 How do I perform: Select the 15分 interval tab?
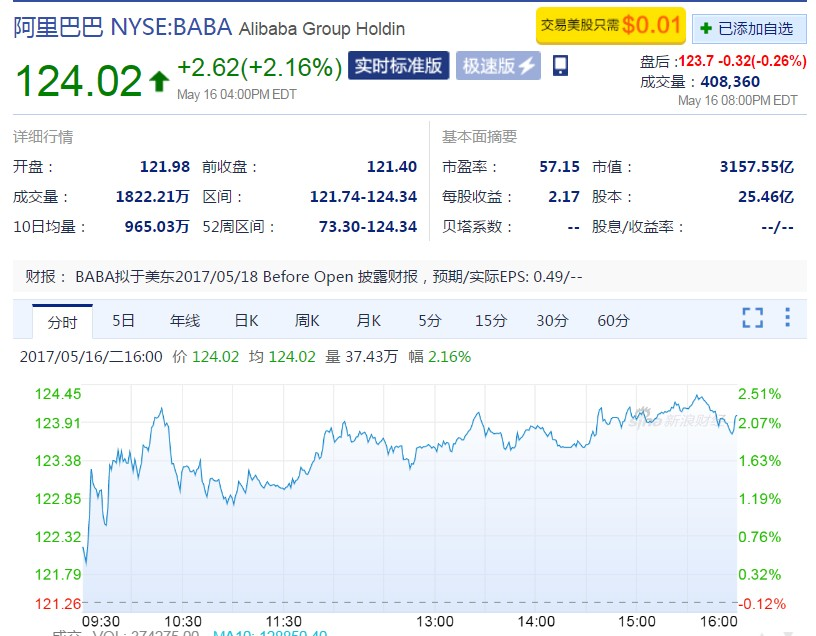(x=491, y=321)
